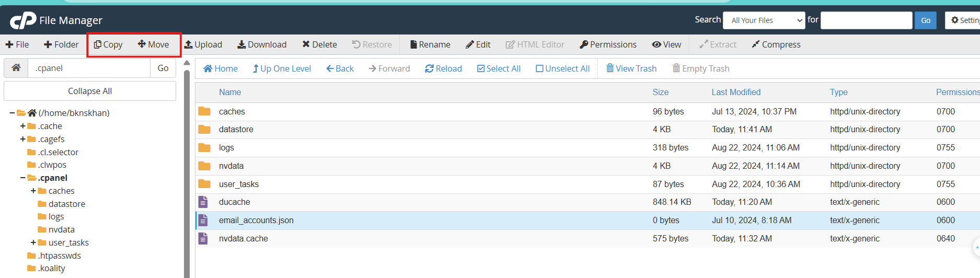Click the Restore toolbar button
The height and width of the screenshot is (278, 980).
tap(372, 44)
